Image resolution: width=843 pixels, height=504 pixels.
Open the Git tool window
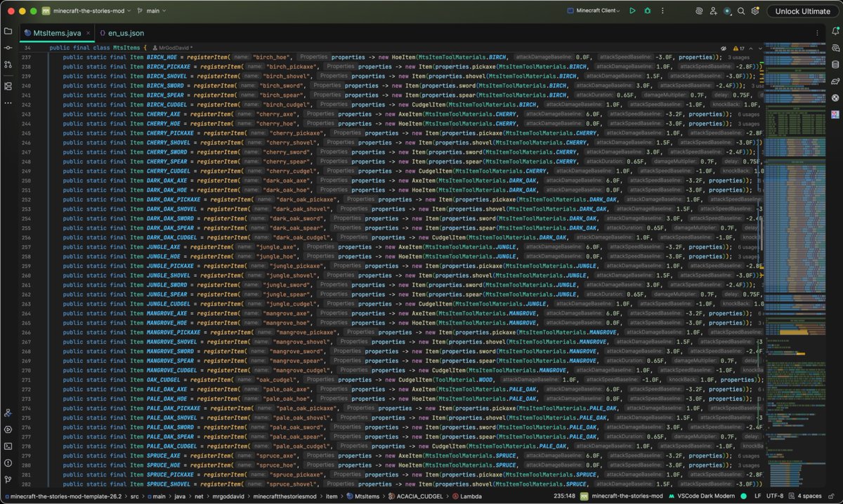8,478
